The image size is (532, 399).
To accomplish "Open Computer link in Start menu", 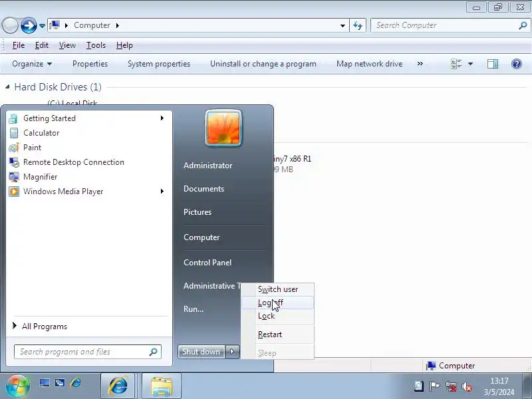I will 201,237.
